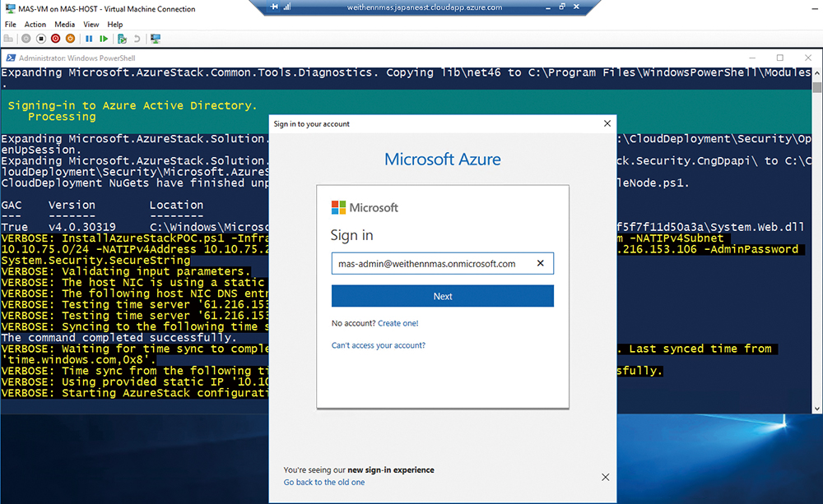Click PowerShell scrollbar up arrow
Viewport: 823px width, 504px height.
pos(817,73)
